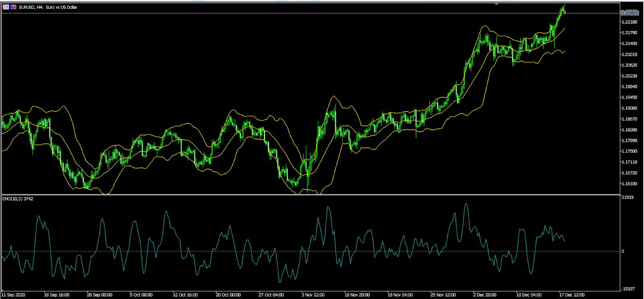Click the 1.17500 price scale level
The image size is (644, 299).
point(630,151)
